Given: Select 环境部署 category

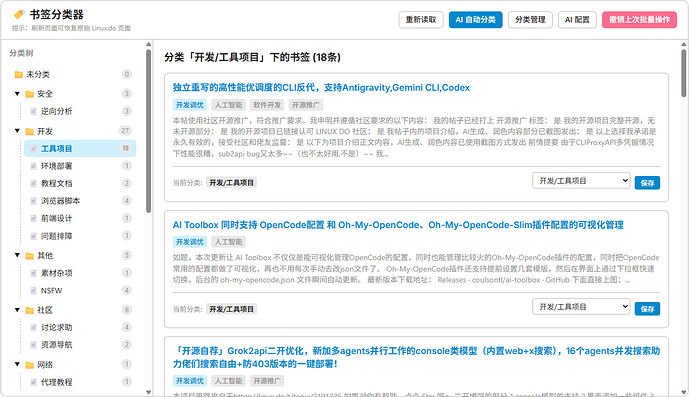Looking at the screenshot, I should (80, 166).
